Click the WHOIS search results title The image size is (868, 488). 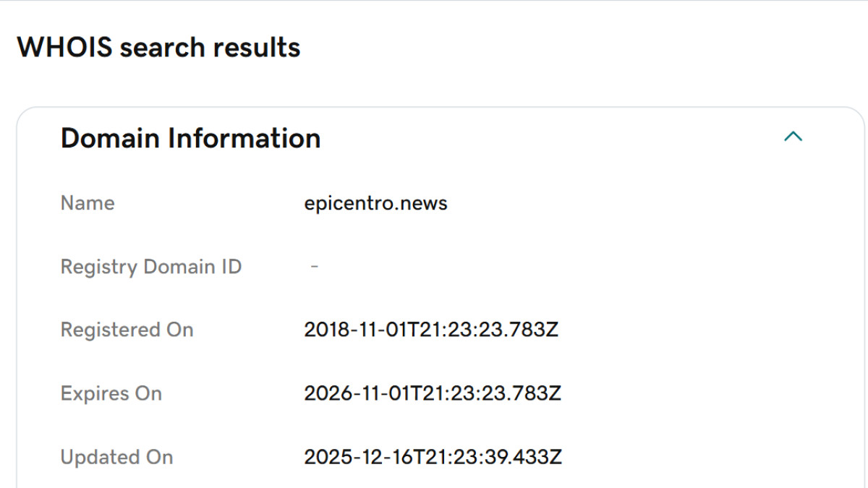coord(158,48)
